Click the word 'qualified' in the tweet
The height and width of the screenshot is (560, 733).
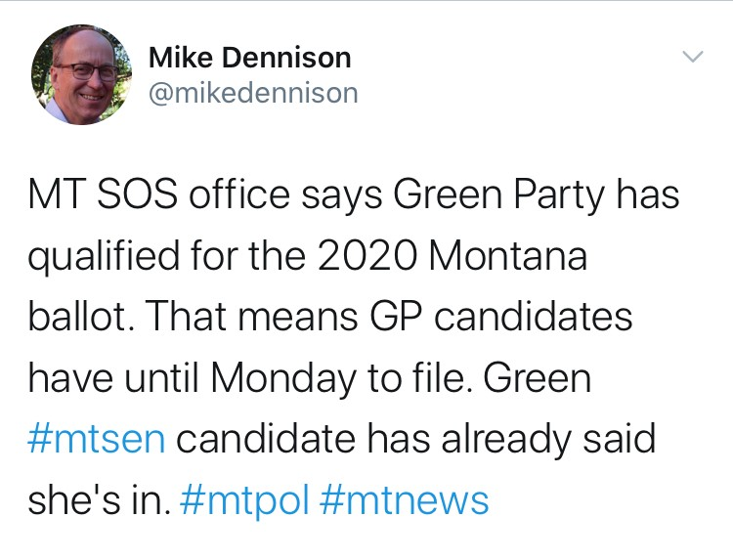(x=104, y=258)
